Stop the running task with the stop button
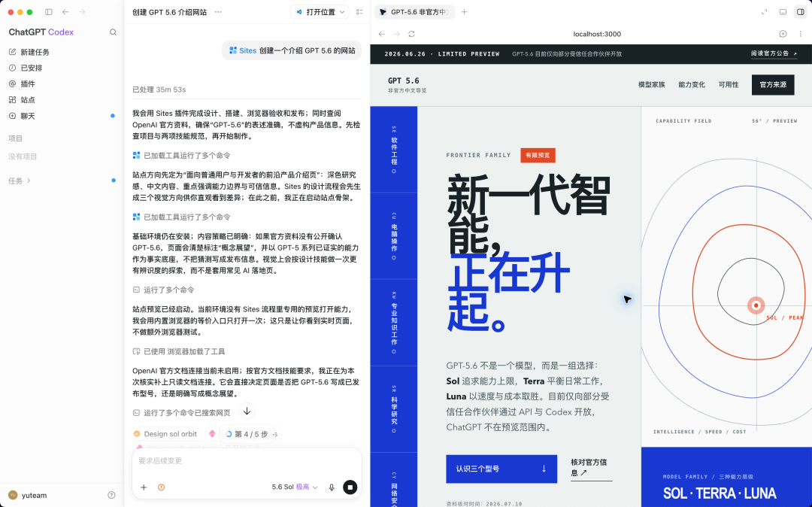The width and height of the screenshot is (812, 507). click(350, 487)
